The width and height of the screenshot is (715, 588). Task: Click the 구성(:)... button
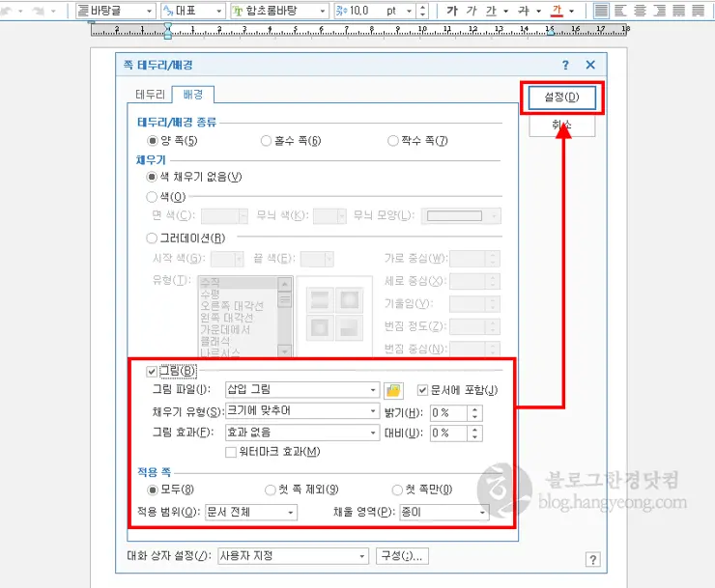pos(402,555)
